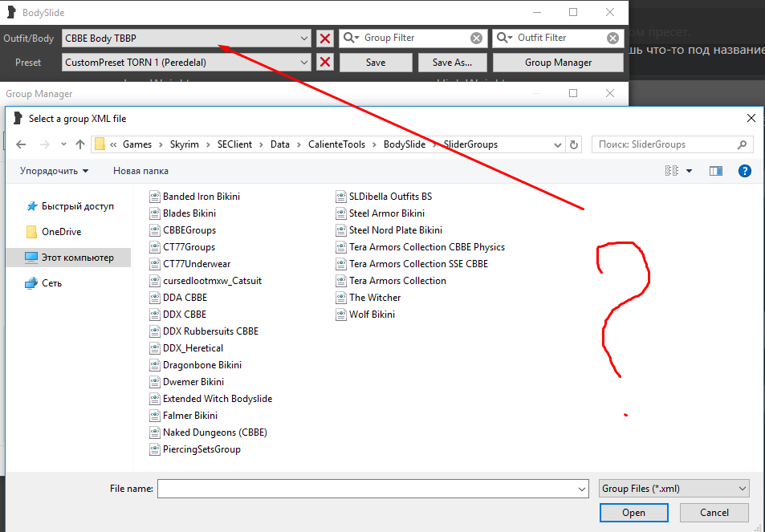Select Этот компьютер in the sidebar

click(x=77, y=258)
